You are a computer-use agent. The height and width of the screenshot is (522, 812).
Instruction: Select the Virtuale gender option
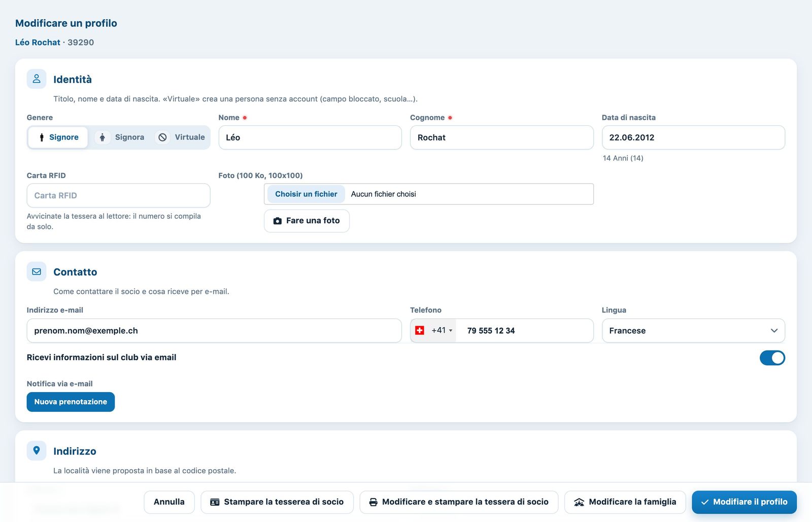[x=181, y=137]
